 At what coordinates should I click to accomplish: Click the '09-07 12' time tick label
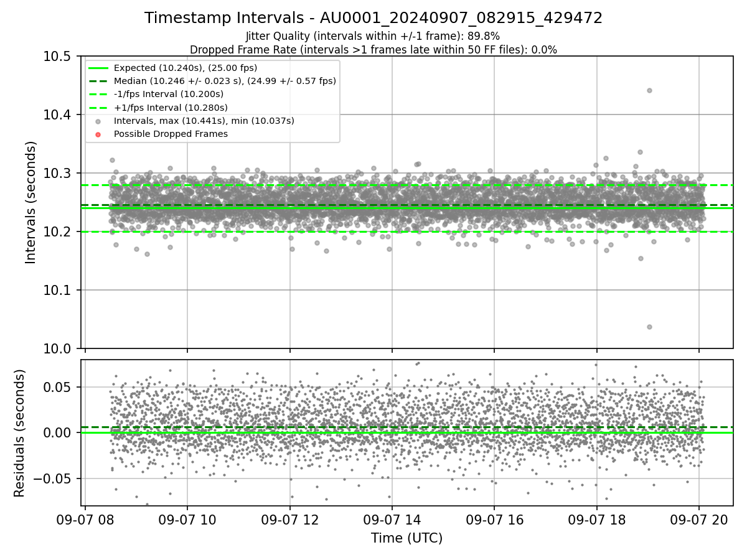[289, 519]
